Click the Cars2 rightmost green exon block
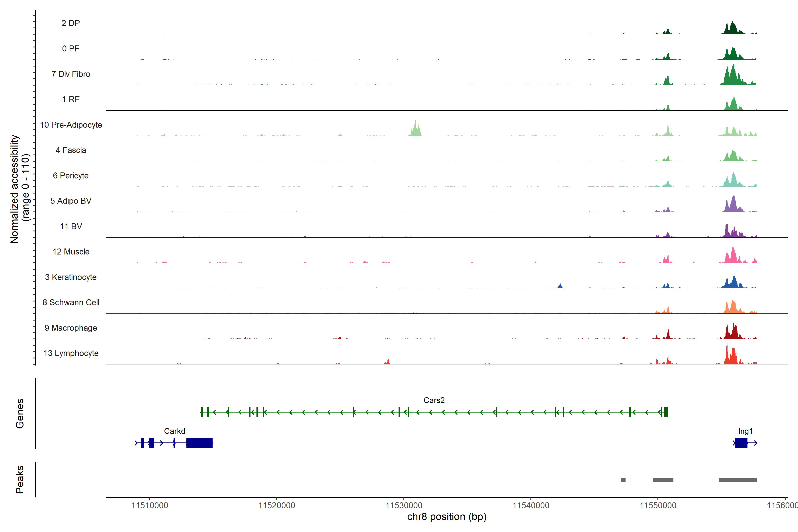The height and width of the screenshot is (532, 798). click(666, 412)
